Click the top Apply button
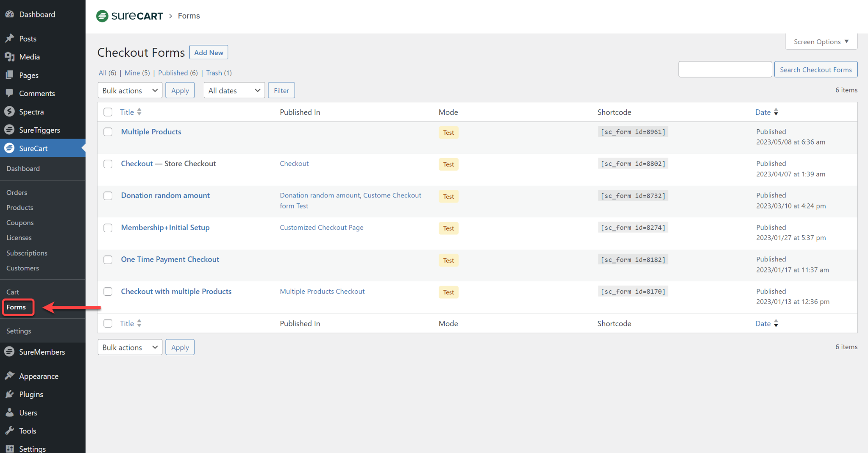This screenshot has width=868, height=453. pyautogui.click(x=180, y=90)
